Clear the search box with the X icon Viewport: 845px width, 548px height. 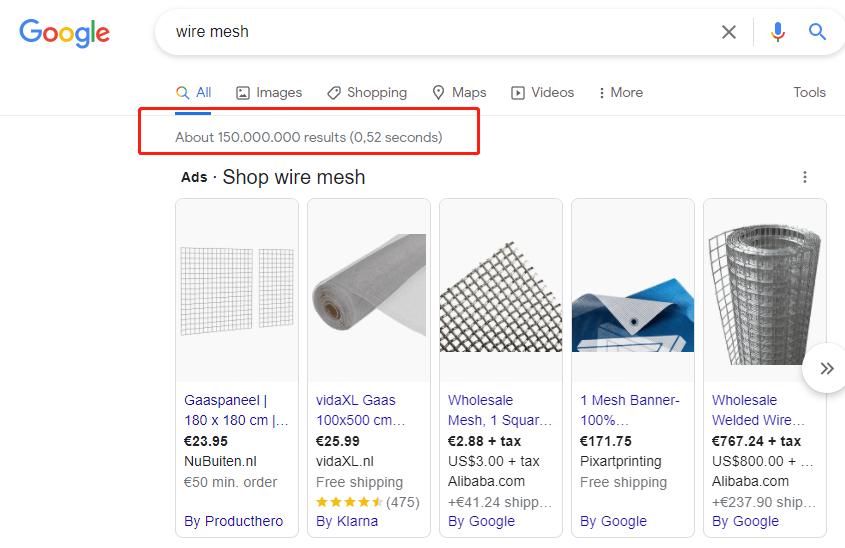coord(729,32)
